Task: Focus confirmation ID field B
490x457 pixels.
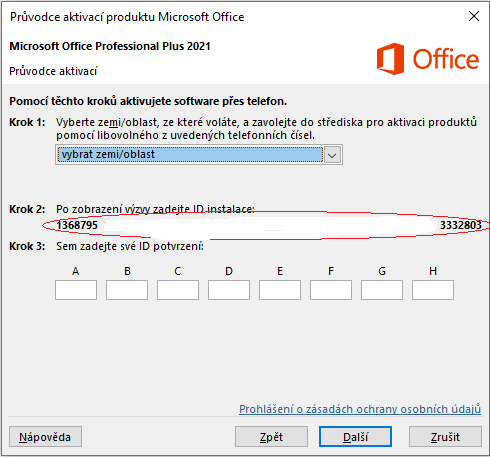Action: point(127,290)
